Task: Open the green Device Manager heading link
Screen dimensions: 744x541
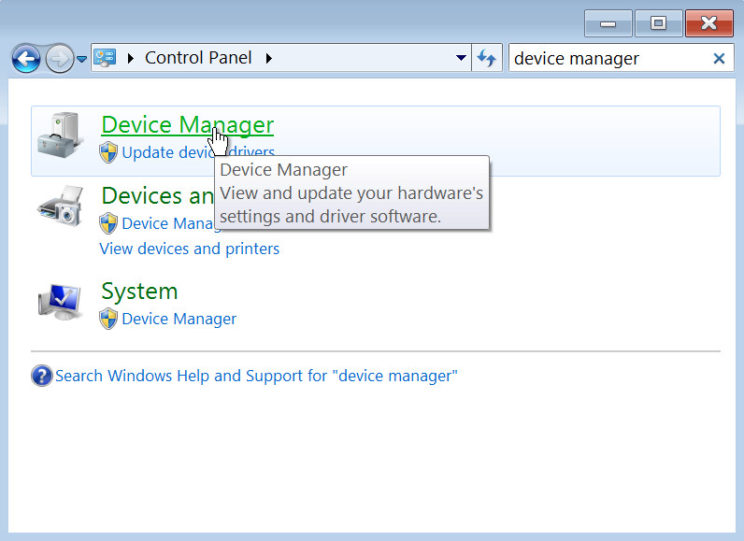Action: click(x=187, y=125)
